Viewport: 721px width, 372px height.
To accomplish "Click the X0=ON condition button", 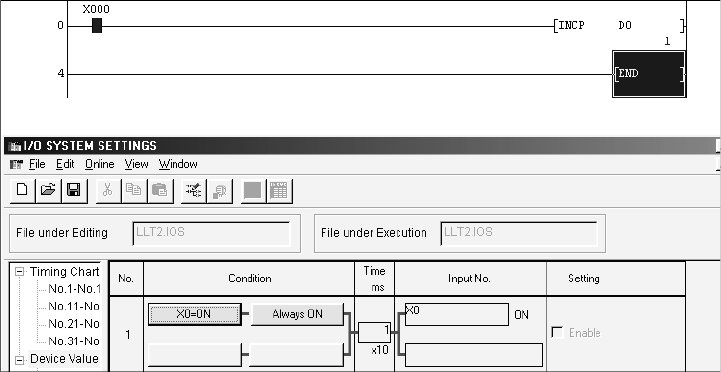I will pyautogui.click(x=195, y=315).
